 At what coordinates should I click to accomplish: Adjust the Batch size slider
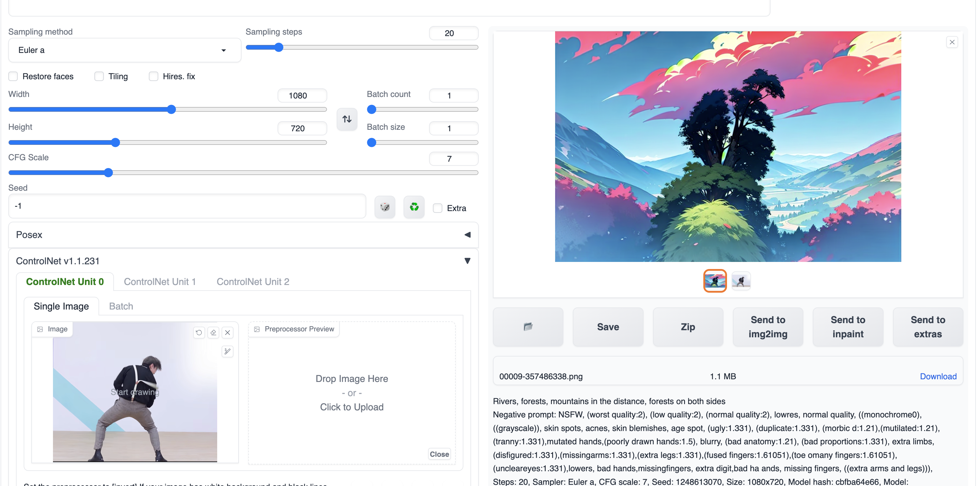tap(422, 142)
